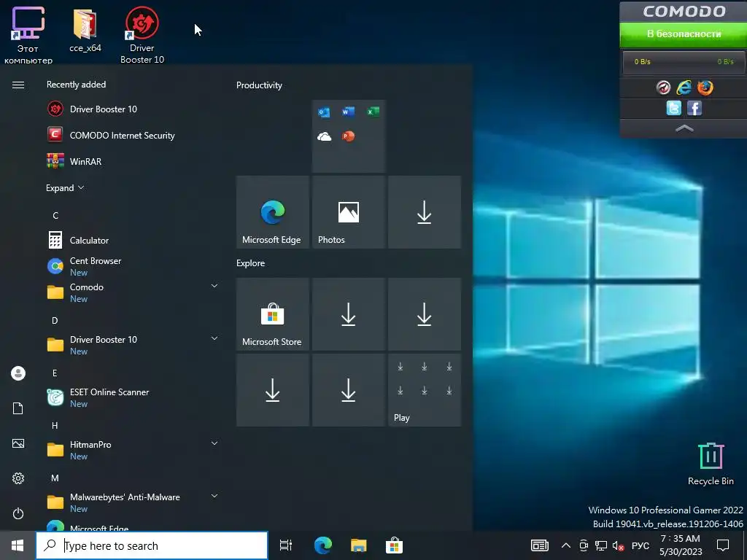The image size is (747, 560).
Task: Click the Productivity group header
Action: 259,85
